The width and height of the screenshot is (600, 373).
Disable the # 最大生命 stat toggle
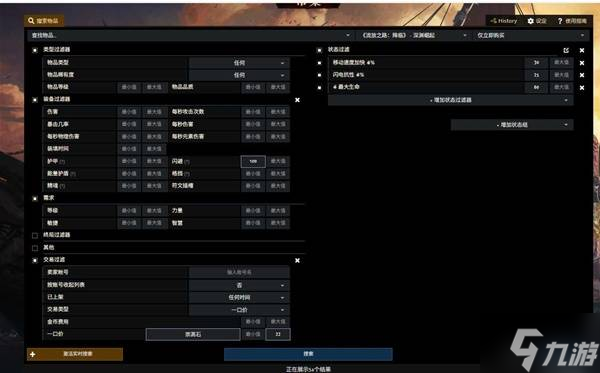point(320,88)
